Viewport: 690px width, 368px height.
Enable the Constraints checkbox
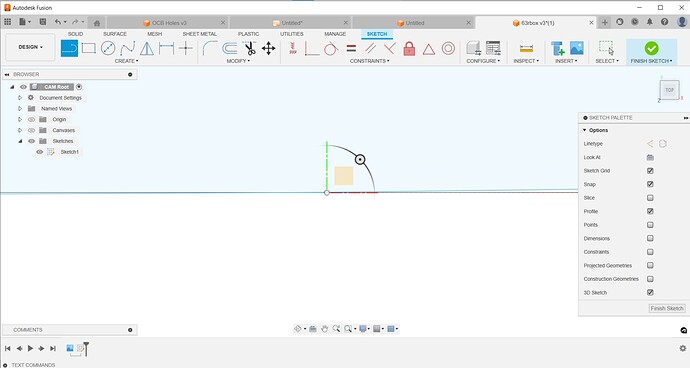[x=650, y=252]
